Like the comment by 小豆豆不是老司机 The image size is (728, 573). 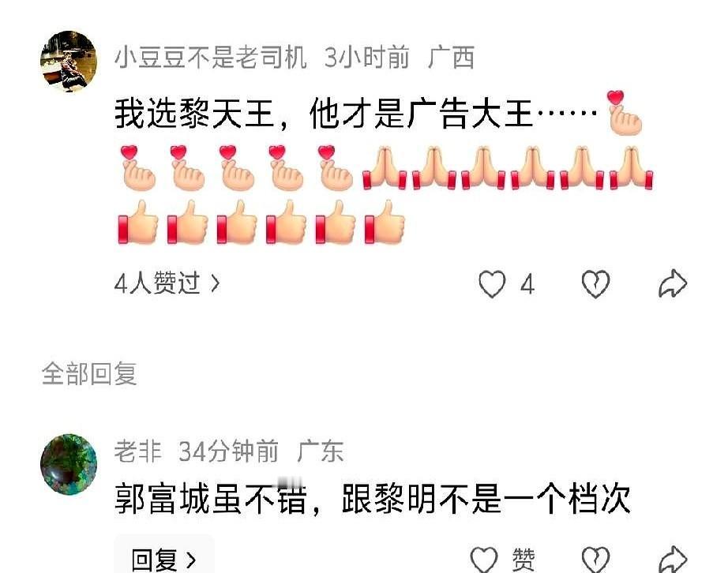[492, 283]
